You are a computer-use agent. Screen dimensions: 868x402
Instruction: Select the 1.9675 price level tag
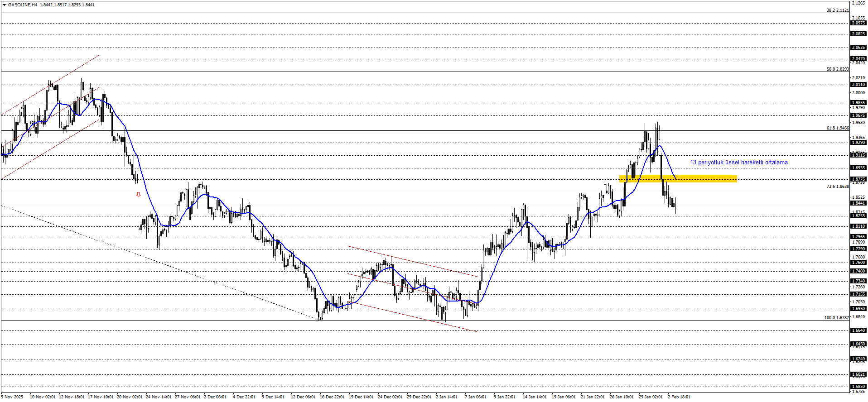pyautogui.click(x=858, y=115)
